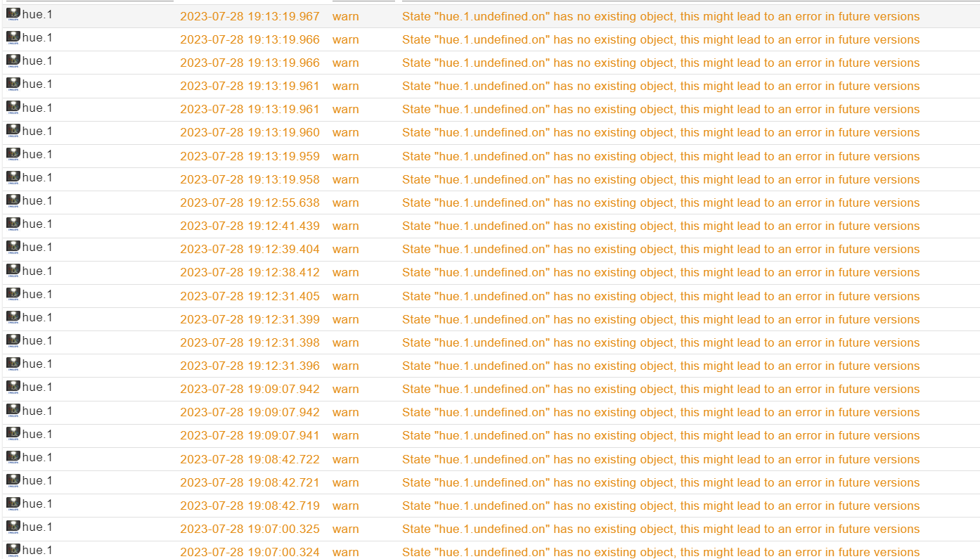Click the timestamp 2023-07-28 19:12:31.405
This screenshot has width=980, height=559.
pyautogui.click(x=250, y=296)
